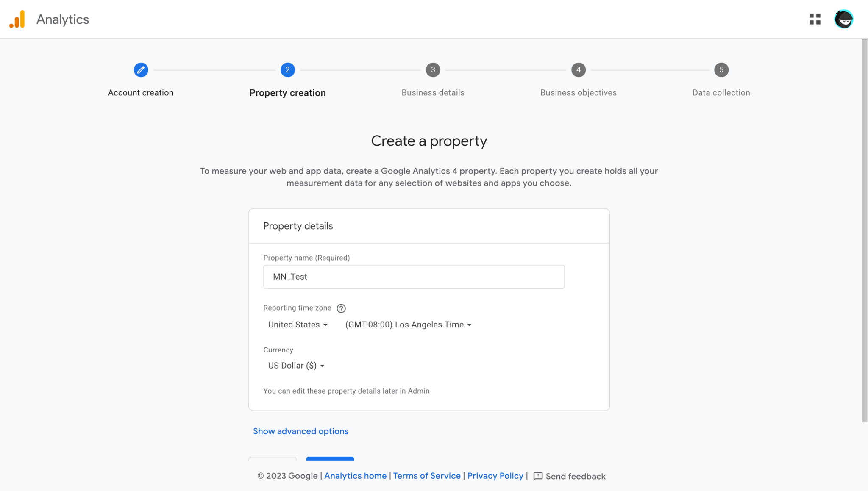Open the Google apps grid menu

pos(814,19)
